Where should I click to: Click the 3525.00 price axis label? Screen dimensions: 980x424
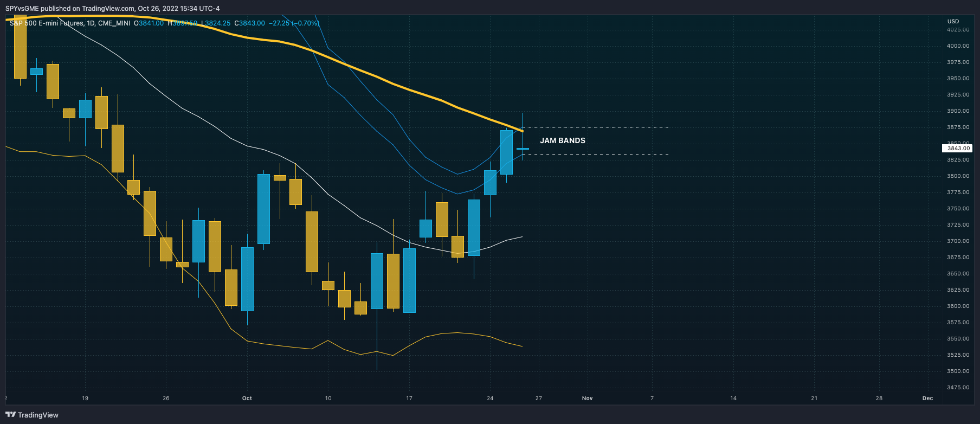(x=958, y=355)
